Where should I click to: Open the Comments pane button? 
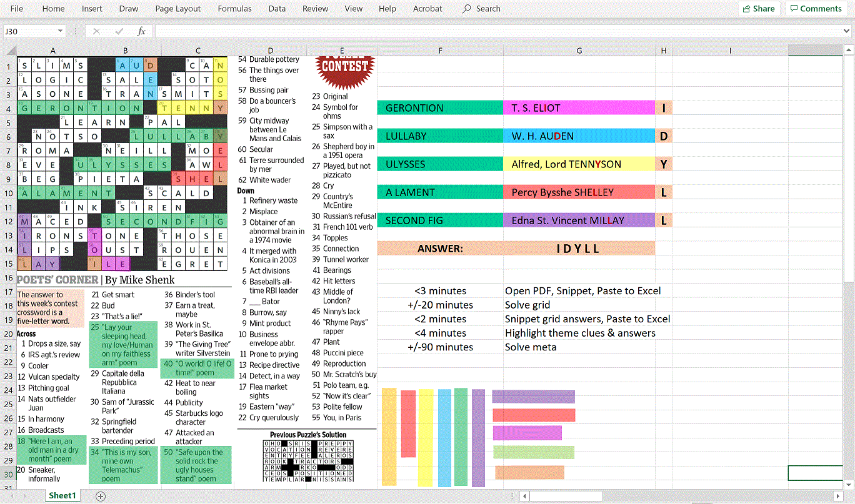pos(816,9)
